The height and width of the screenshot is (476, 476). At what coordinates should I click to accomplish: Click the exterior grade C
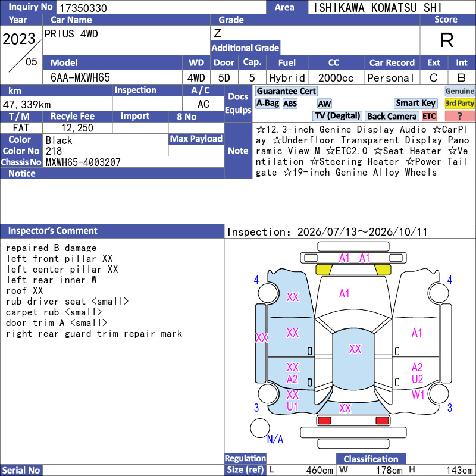[x=434, y=78]
